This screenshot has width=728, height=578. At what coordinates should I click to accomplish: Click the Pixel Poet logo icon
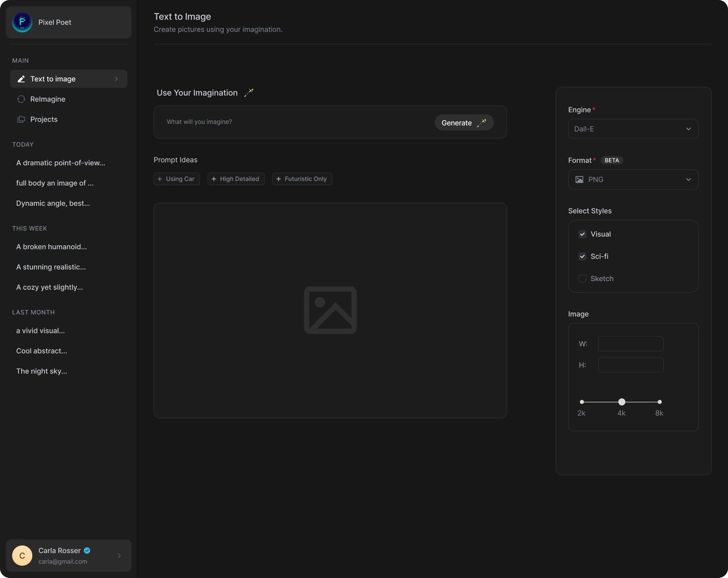[x=22, y=22]
